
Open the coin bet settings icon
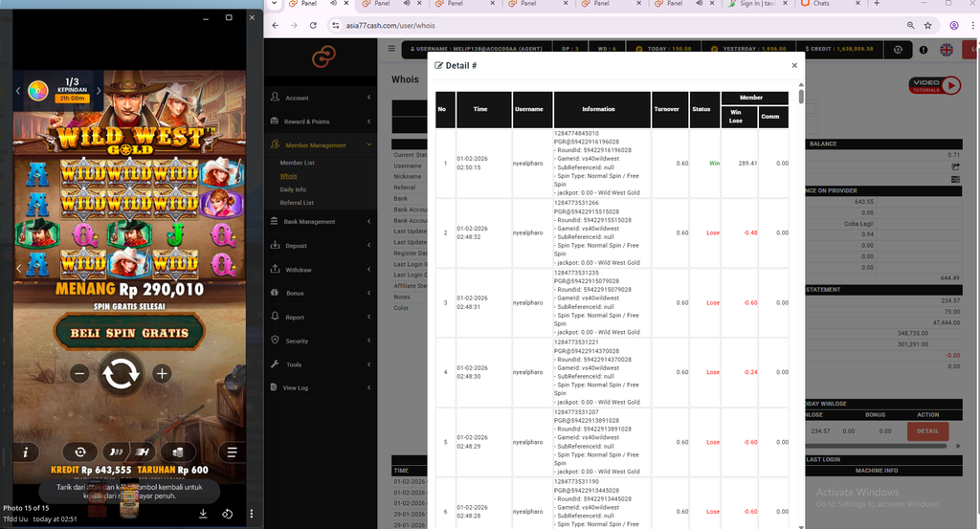177,452
